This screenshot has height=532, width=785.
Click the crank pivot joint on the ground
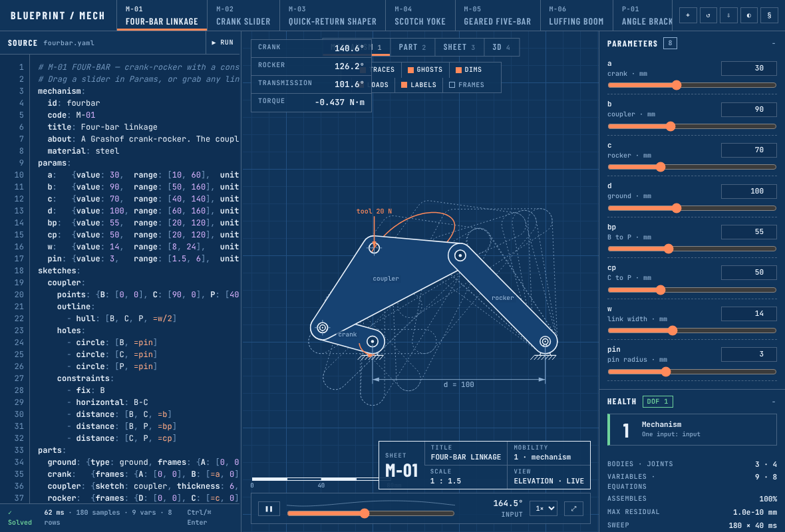(x=373, y=341)
